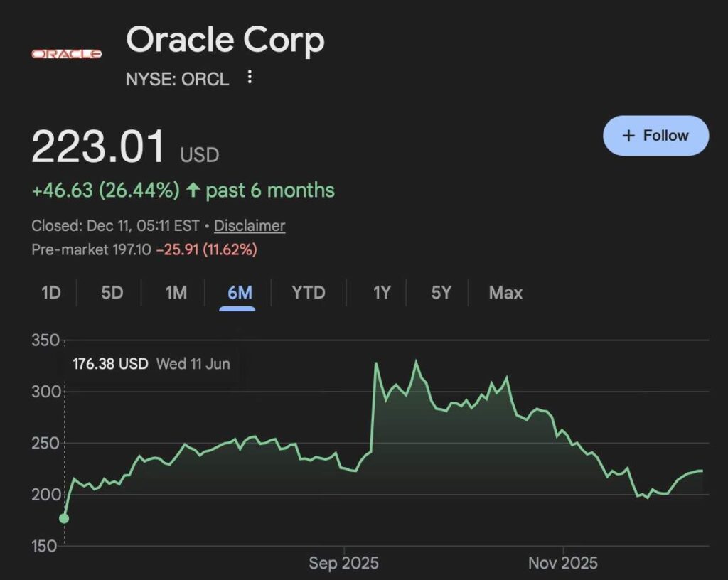Click the Sep 2025 axis label
This screenshot has height=580, width=728.
point(343,564)
